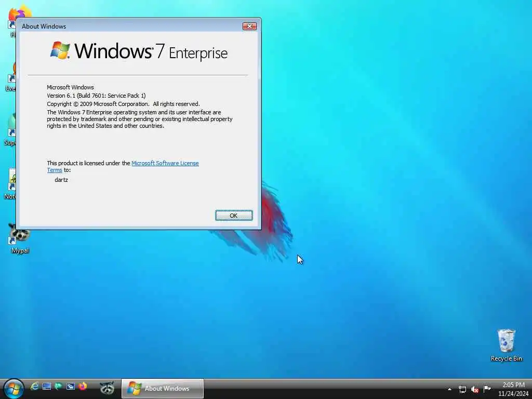Select the Mypal desktop shortcut
The height and width of the screenshot is (399, 532).
coord(19,238)
